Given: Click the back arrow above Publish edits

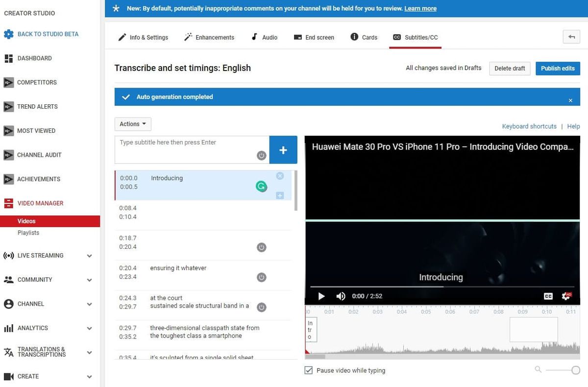Looking at the screenshot, I should [571, 37].
